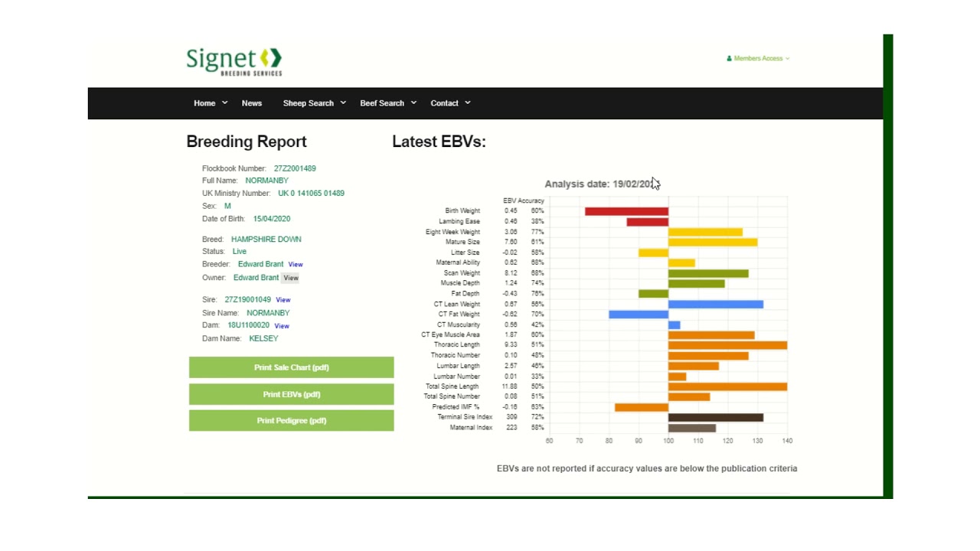This screenshot has width=980, height=551.
Task: Click the blue CT Fat Weight bar
Action: pyautogui.click(x=639, y=315)
